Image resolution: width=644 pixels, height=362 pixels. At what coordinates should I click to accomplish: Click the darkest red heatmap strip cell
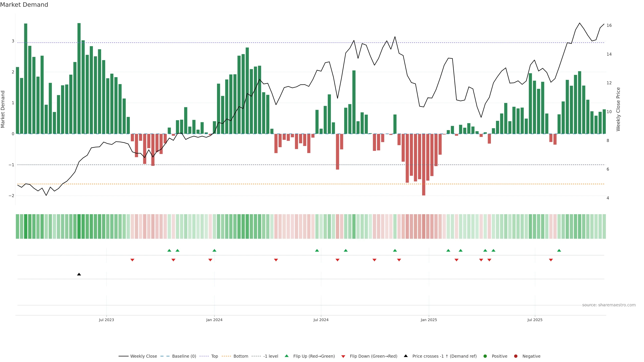423,226
